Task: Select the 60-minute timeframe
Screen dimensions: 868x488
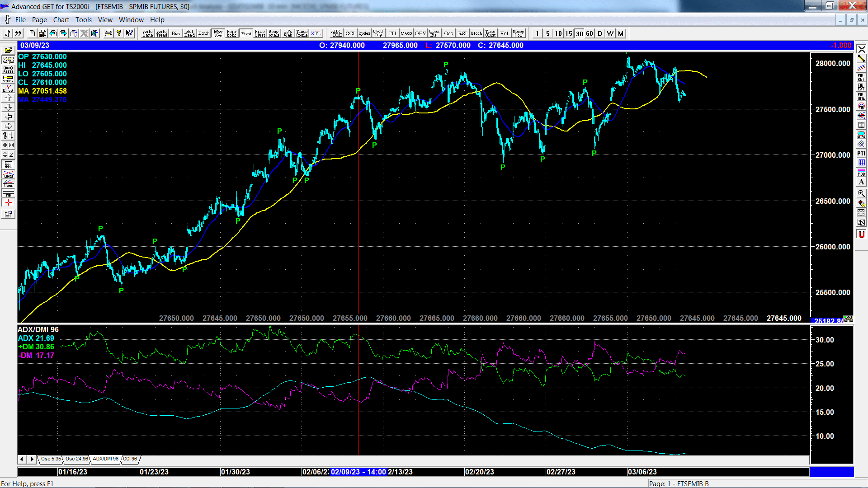Action: [590, 33]
